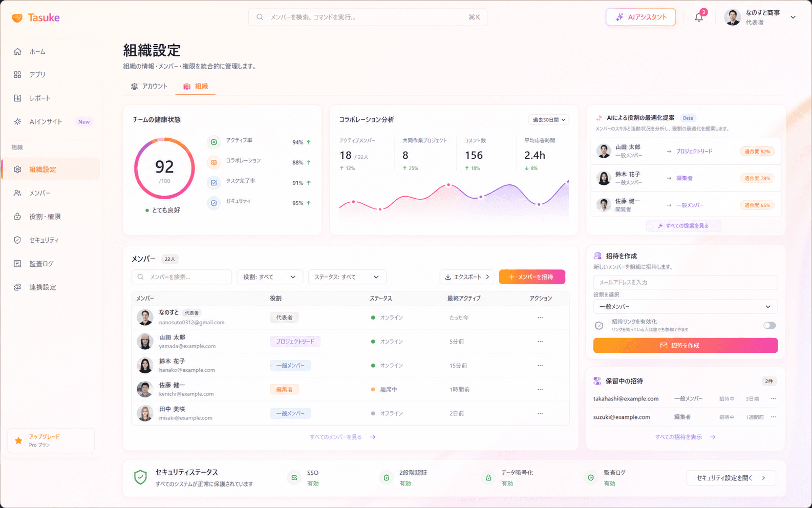Click すべての提案を見る button

pos(683,226)
